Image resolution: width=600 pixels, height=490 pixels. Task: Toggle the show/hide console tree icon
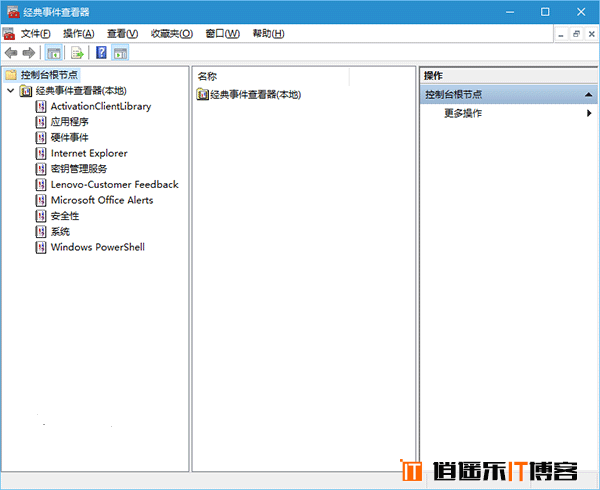pyautogui.click(x=54, y=53)
